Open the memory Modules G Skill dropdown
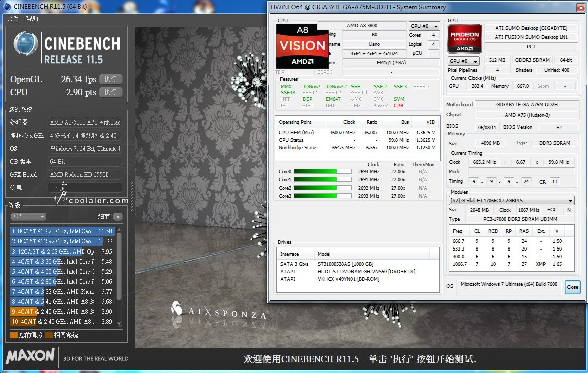Screen dimensions: 588x373 [512, 201]
